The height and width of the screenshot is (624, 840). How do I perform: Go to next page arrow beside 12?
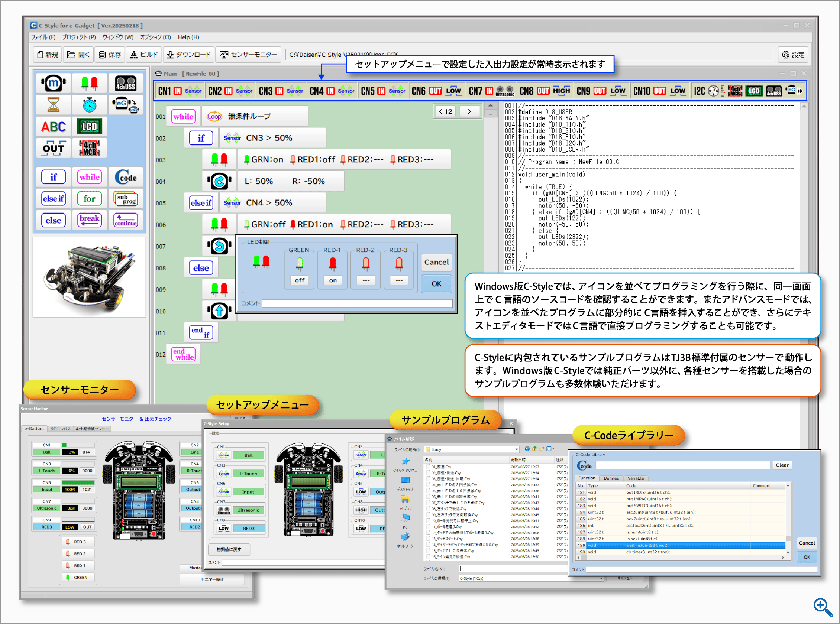tap(469, 111)
